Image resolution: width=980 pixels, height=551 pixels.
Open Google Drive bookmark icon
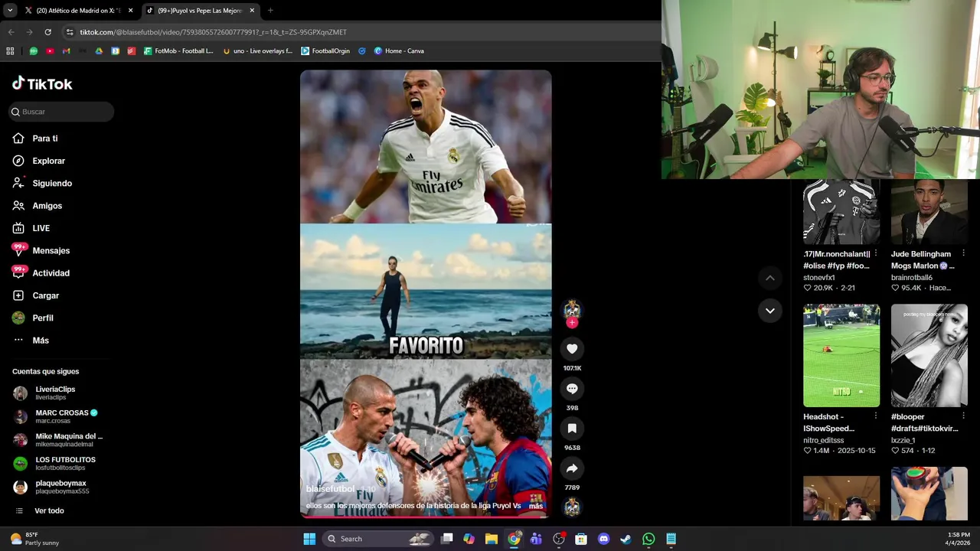coord(99,51)
